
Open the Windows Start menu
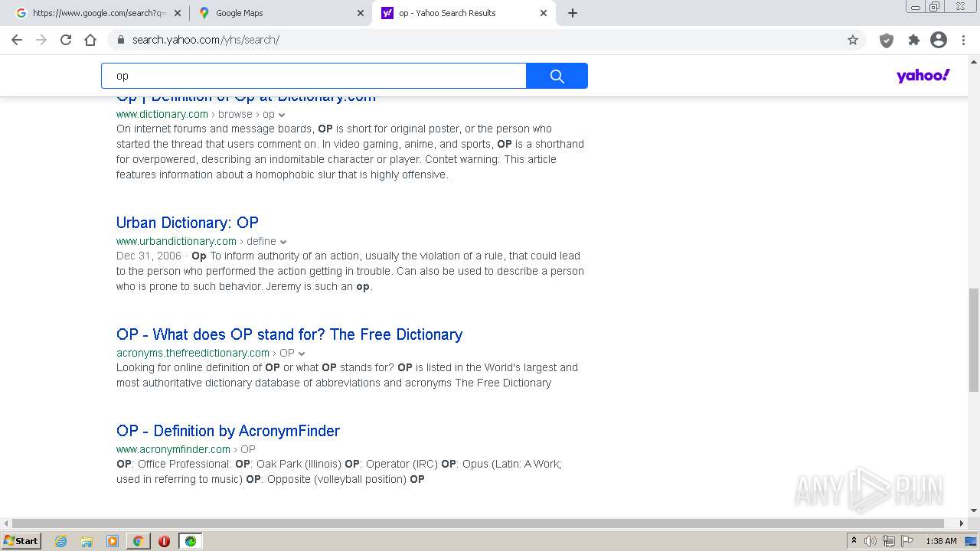click(21, 541)
